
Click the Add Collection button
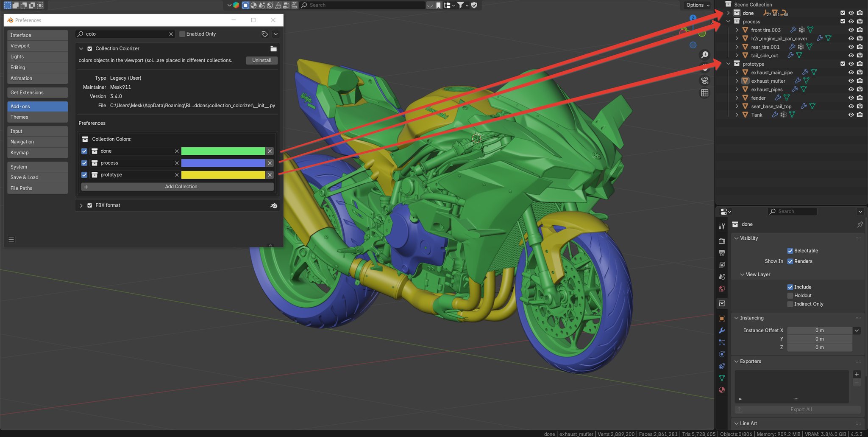[x=177, y=187]
